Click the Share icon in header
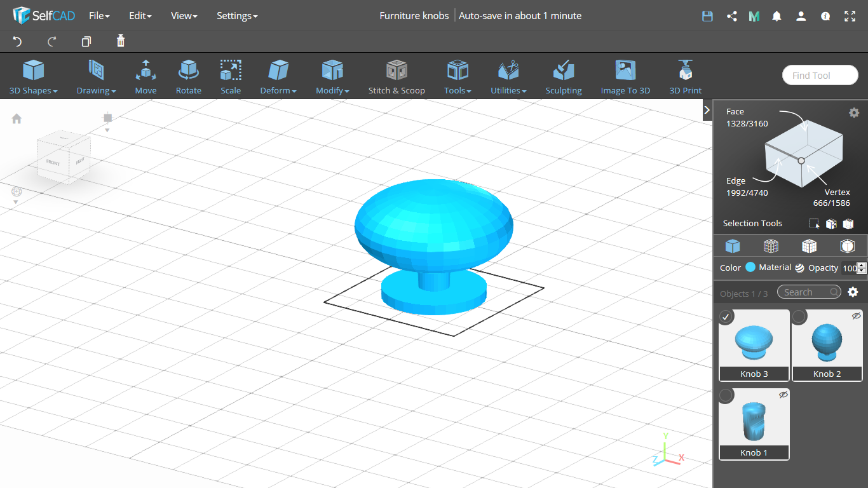868x488 pixels. pyautogui.click(x=731, y=16)
